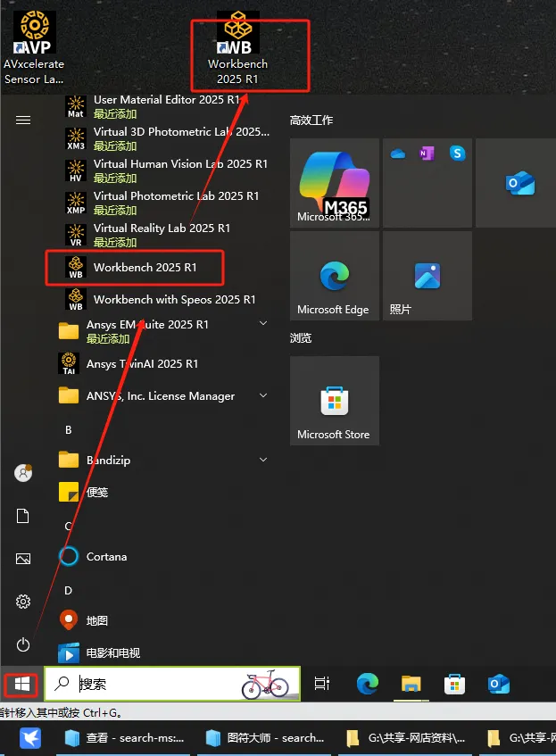The height and width of the screenshot is (756, 556).
Task: Click the 浏览 group heading
Action: tap(301, 338)
